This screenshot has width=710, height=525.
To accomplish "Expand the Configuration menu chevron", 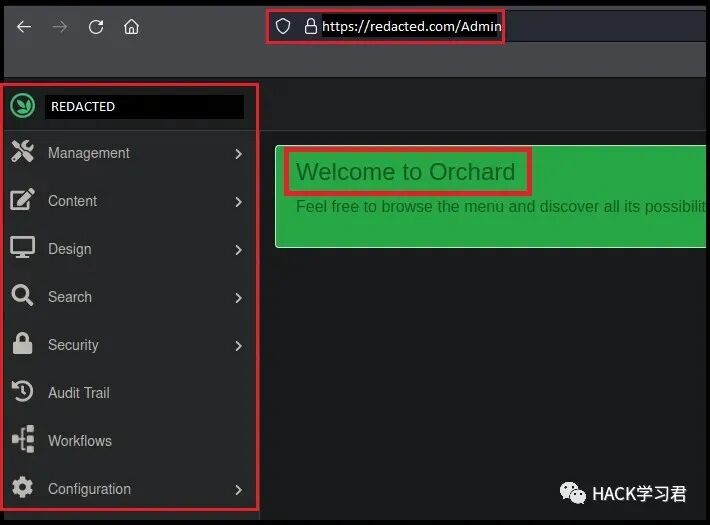I will click(239, 490).
